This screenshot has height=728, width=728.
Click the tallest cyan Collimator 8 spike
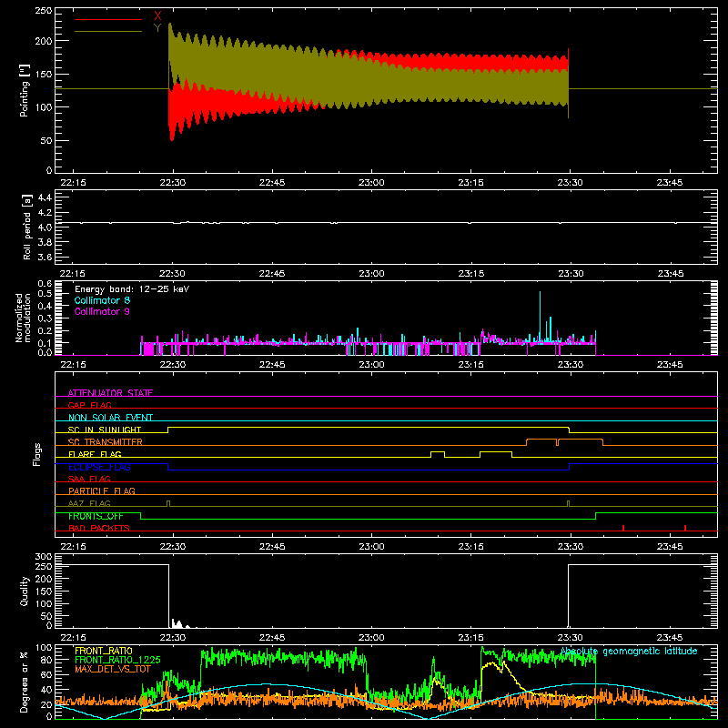tap(540, 316)
